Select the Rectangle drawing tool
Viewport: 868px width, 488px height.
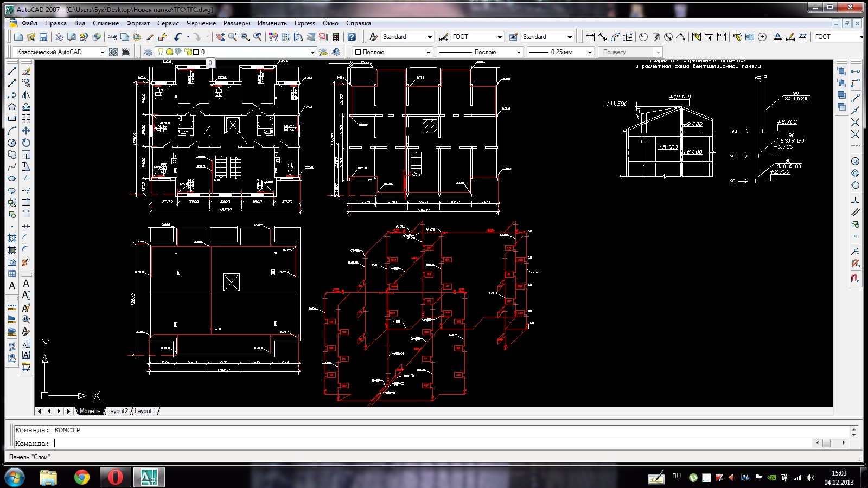12,119
